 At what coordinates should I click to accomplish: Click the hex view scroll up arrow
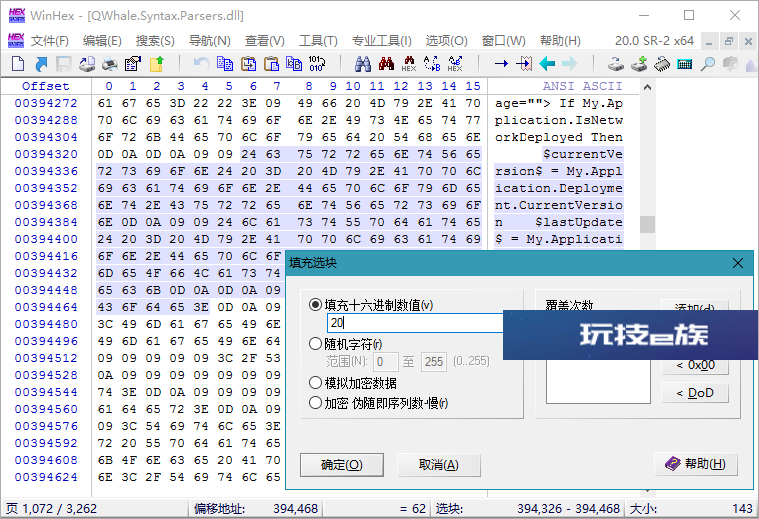[647, 88]
